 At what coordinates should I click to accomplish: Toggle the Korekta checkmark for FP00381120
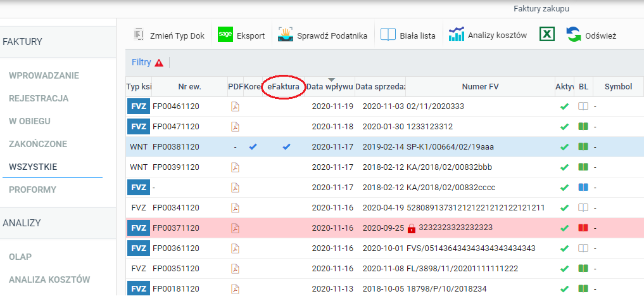coord(253,147)
